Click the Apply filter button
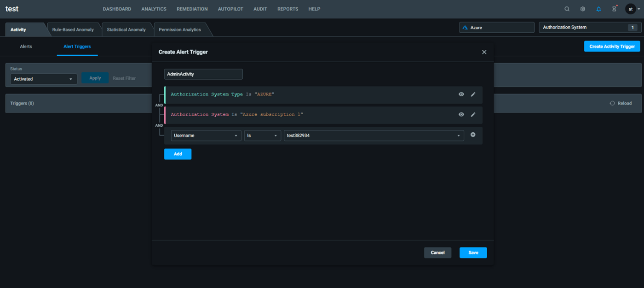The height and width of the screenshot is (288, 644). click(95, 78)
